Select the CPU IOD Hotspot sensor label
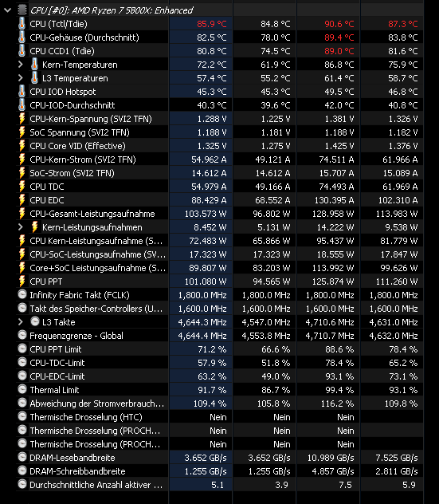Screen dimensions: 439x504 (x=63, y=92)
